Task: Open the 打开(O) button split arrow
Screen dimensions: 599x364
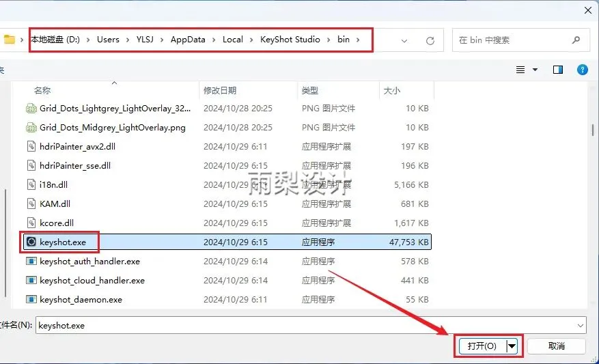Action: pyautogui.click(x=512, y=346)
